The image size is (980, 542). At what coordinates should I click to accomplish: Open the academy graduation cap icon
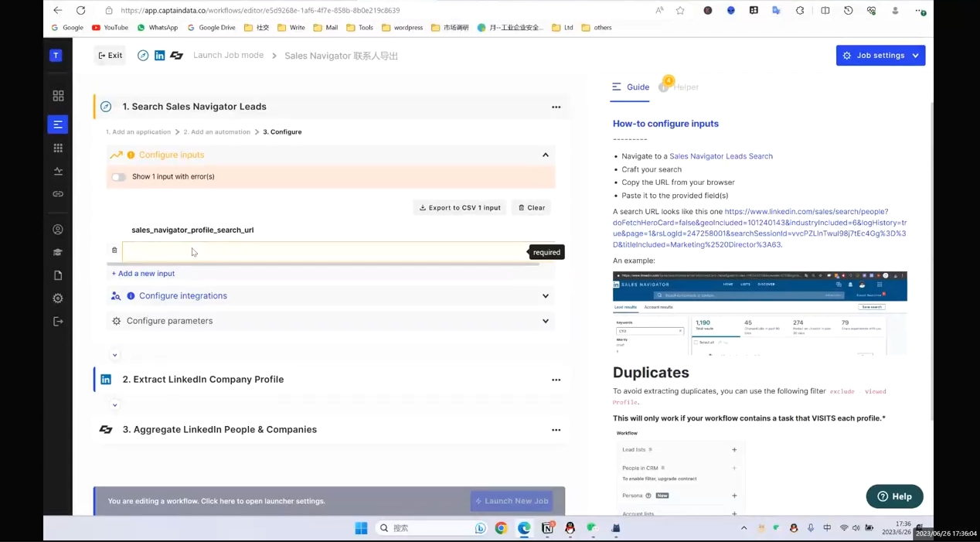(x=58, y=252)
